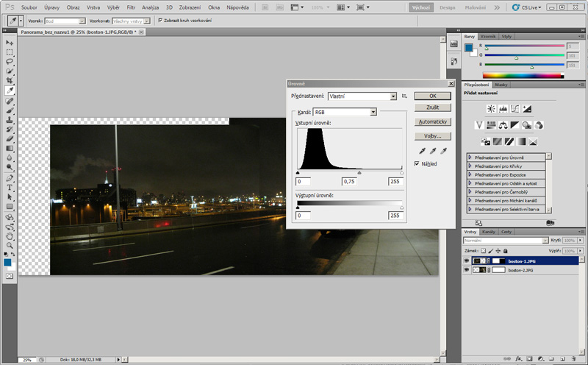Click the midtone gamma input slider

(359, 173)
